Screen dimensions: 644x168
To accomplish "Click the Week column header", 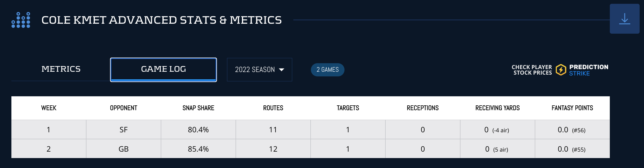I will (x=49, y=108).
